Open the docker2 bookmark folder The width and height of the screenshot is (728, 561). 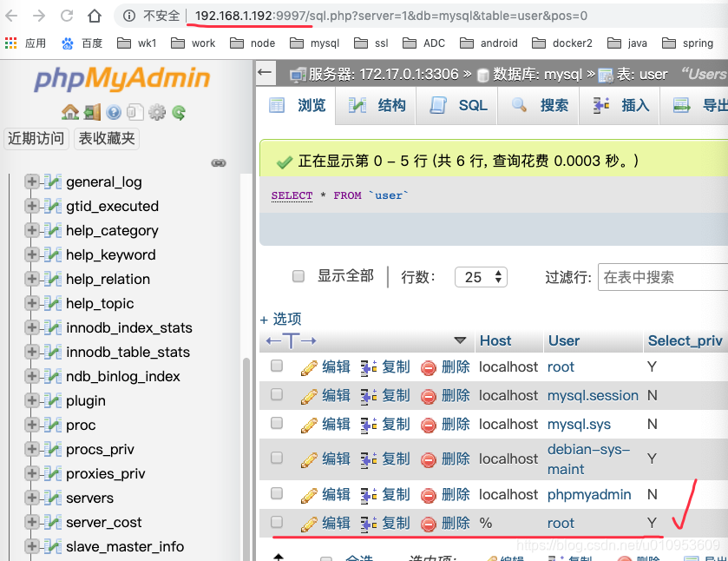(x=562, y=43)
